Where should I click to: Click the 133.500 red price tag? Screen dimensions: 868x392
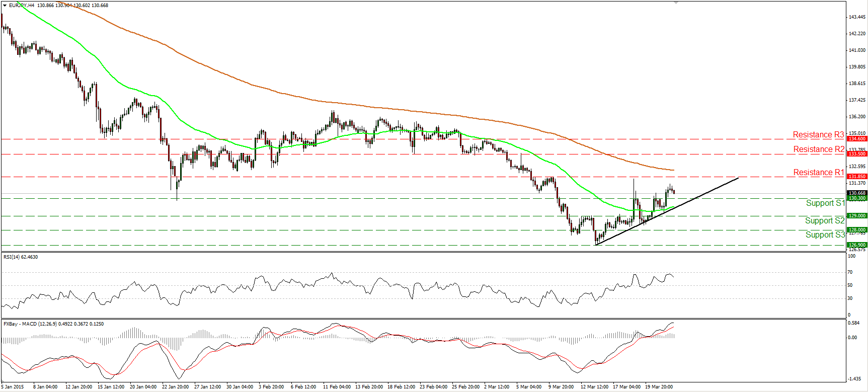point(857,154)
